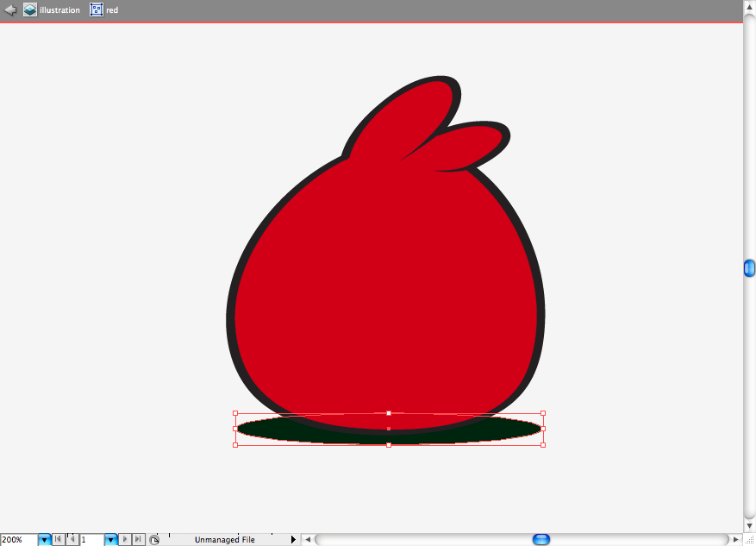The image size is (756, 546).
Task: Open the zoom level dropdown
Action: point(44,540)
